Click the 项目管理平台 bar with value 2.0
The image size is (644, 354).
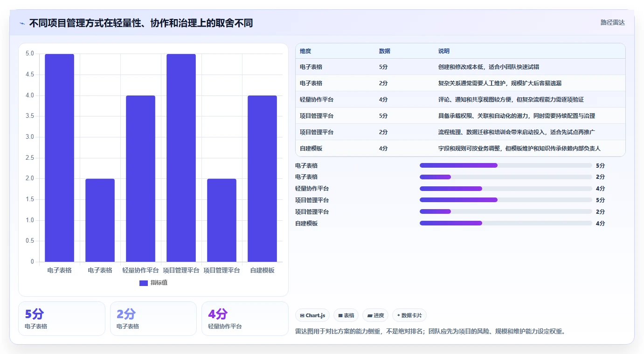pos(222,220)
